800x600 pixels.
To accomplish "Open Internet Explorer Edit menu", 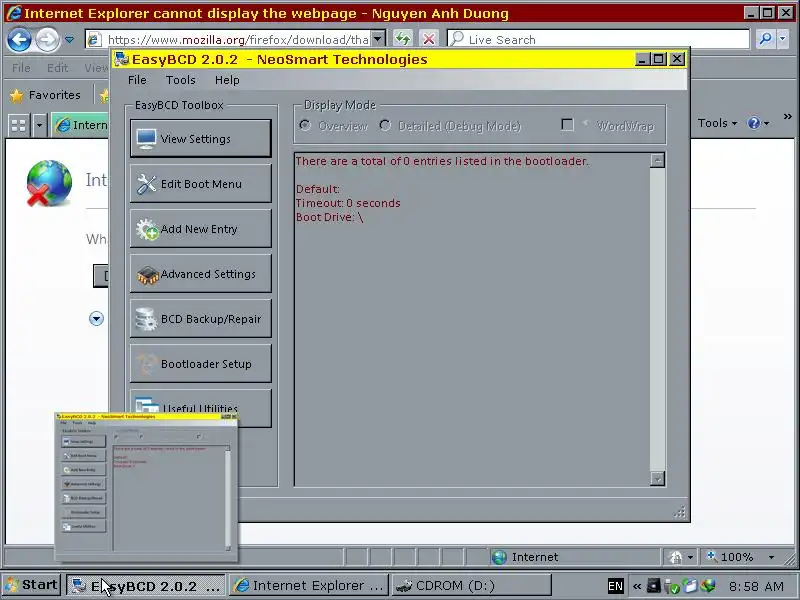I will [57, 68].
